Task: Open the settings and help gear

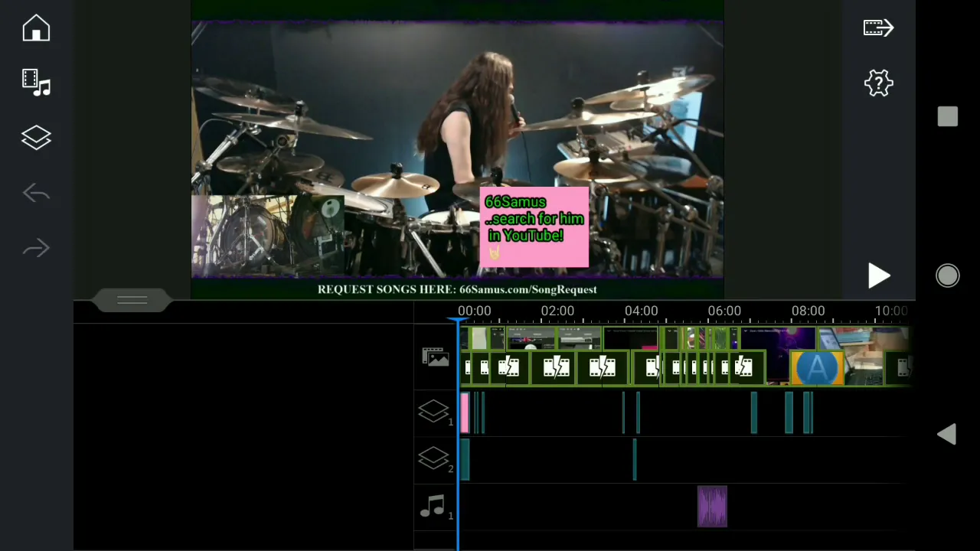Action: click(x=878, y=83)
